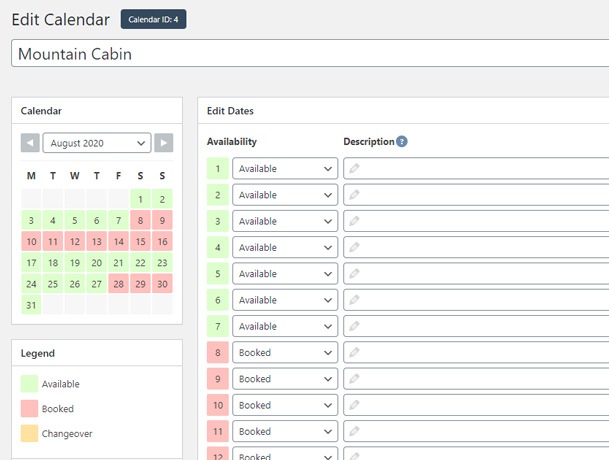Click the orange Changeover legend swatch

[x=29, y=433]
